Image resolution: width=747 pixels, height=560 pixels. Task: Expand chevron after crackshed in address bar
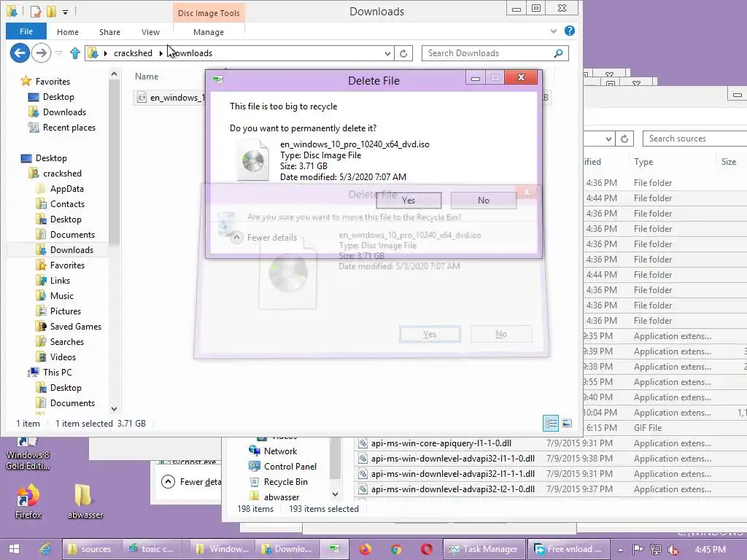coord(160,53)
